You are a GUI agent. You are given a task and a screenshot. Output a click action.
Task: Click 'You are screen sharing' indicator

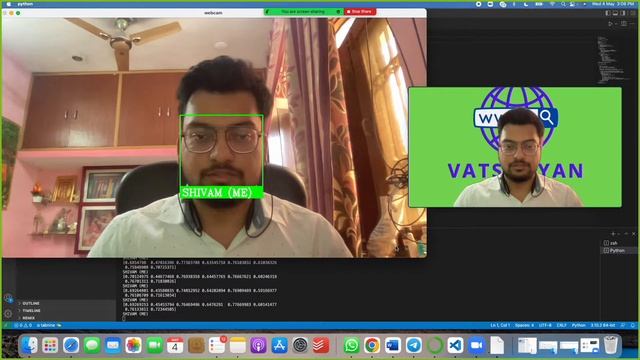pyautogui.click(x=303, y=11)
